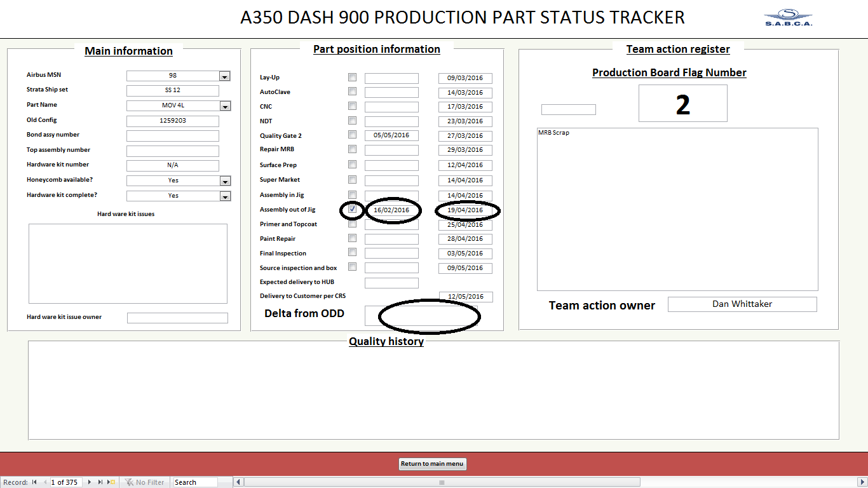The height and width of the screenshot is (488, 868).
Task: Uncheck the Assembly out of Jig checkbox
Action: pyautogui.click(x=352, y=209)
